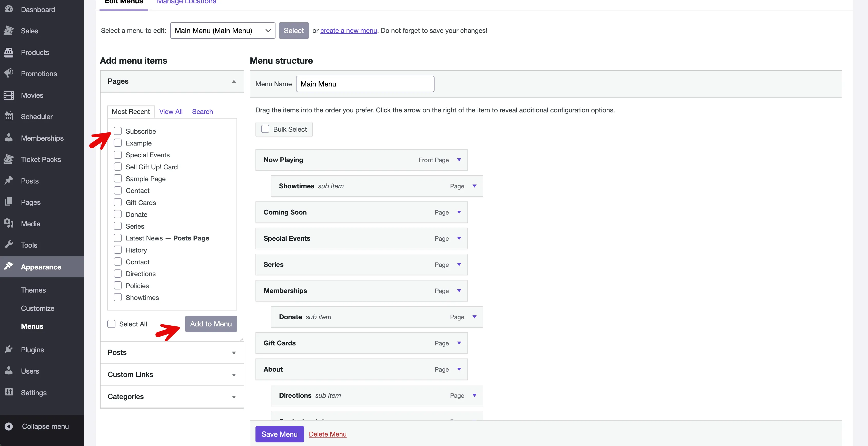Collapse the Pages panel
The width and height of the screenshot is (868, 446).
pyautogui.click(x=234, y=81)
